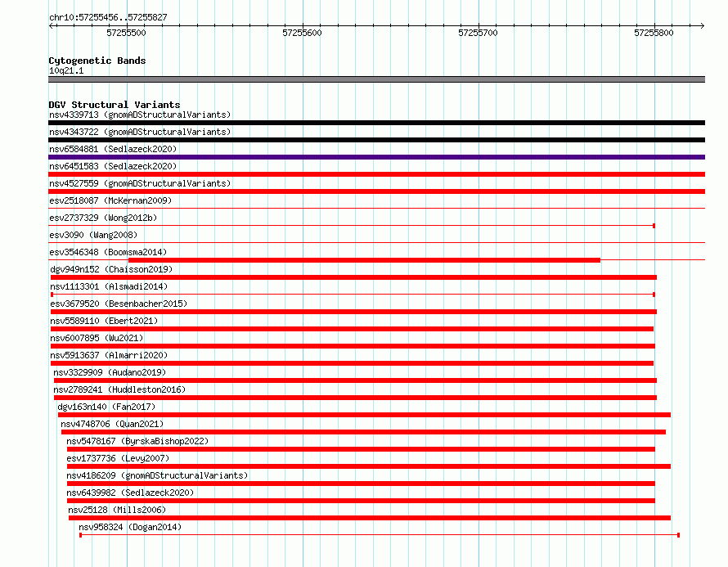Open the nsv3329909 (Audano2019) entry

pyautogui.click(x=110, y=372)
